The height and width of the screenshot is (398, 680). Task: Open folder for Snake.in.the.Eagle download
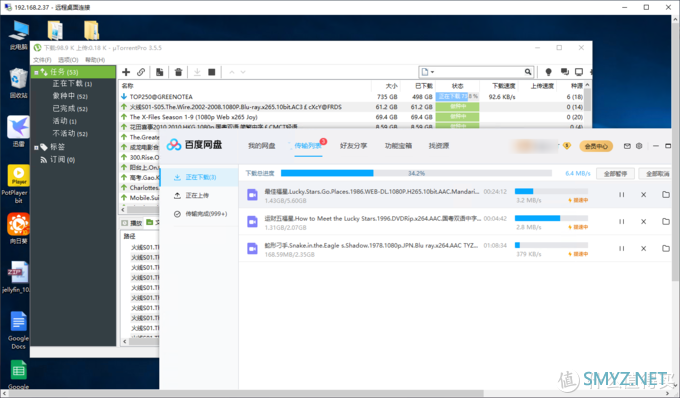(666, 248)
